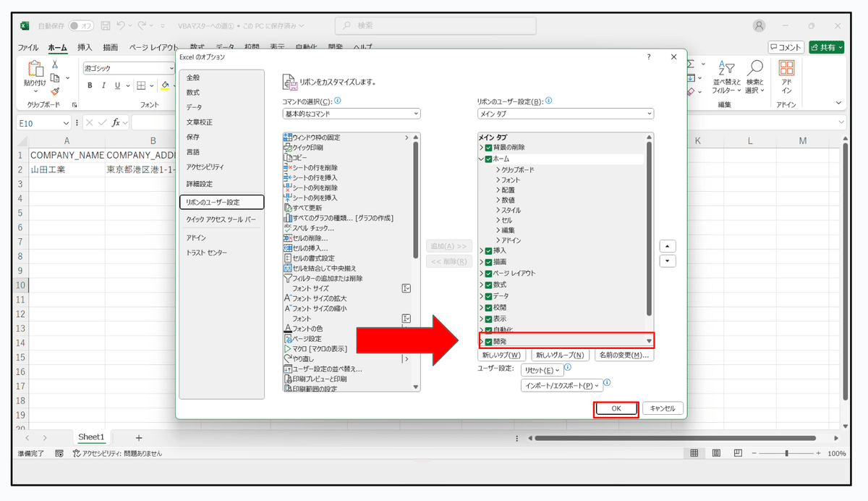This screenshot has width=868, height=501.
Task: Toggle the 自動保存 AutoSave switch
Action: pyautogui.click(x=82, y=25)
